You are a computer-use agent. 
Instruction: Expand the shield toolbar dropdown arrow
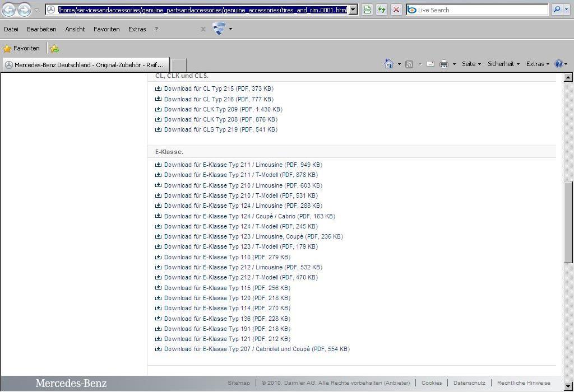[230, 29]
